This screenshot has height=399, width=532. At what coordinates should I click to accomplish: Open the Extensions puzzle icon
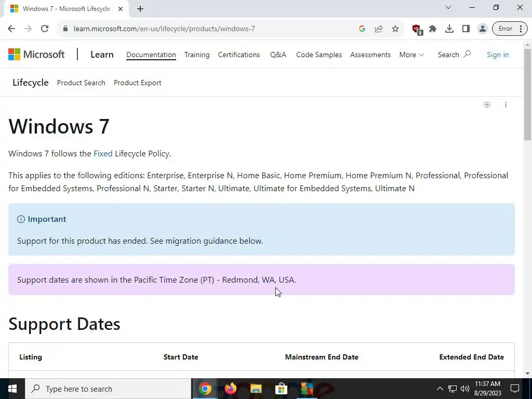[x=433, y=29]
